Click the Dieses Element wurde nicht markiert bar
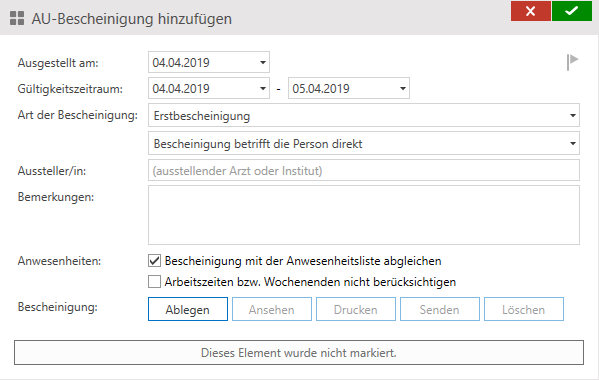The height and width of the screenshot is (380, 599). [299, 353]
